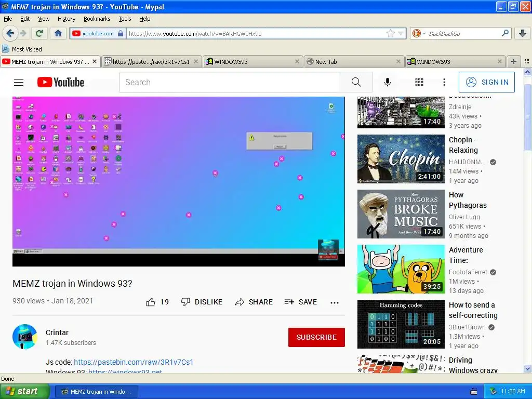Viewport: 532px width, 399px height.
Task: Click the padlock site security icon
Action: (121, 33)
